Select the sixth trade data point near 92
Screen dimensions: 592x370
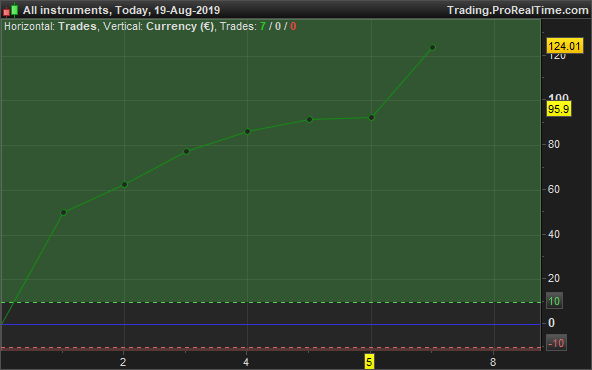click(371, 117)
